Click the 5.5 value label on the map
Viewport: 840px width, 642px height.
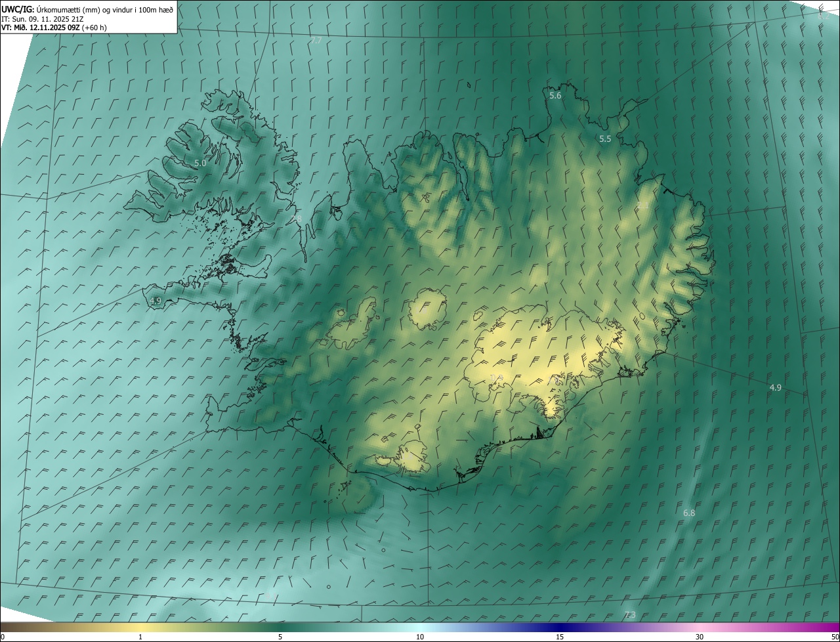tap(605, 139)
